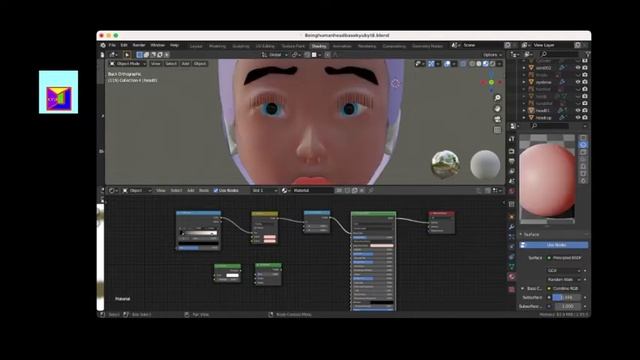
Task: Open the Texture properties tab icon
Action: pyautogui.click(x=511, y=289)
